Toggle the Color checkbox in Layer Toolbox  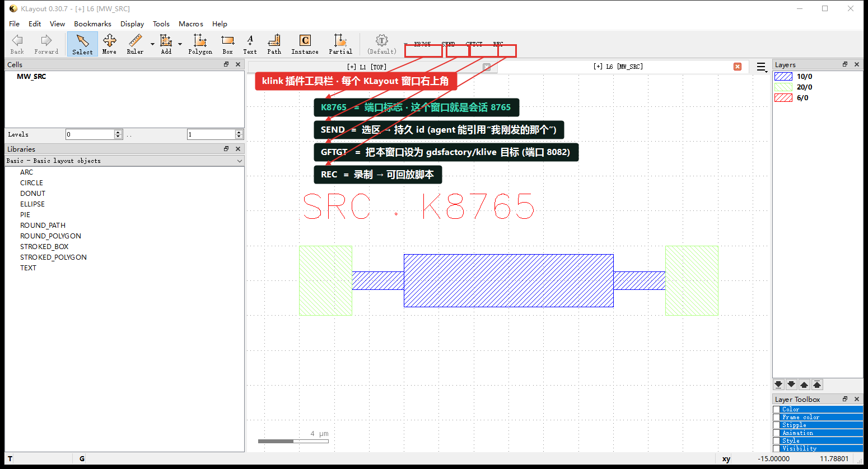click(777, 410)
